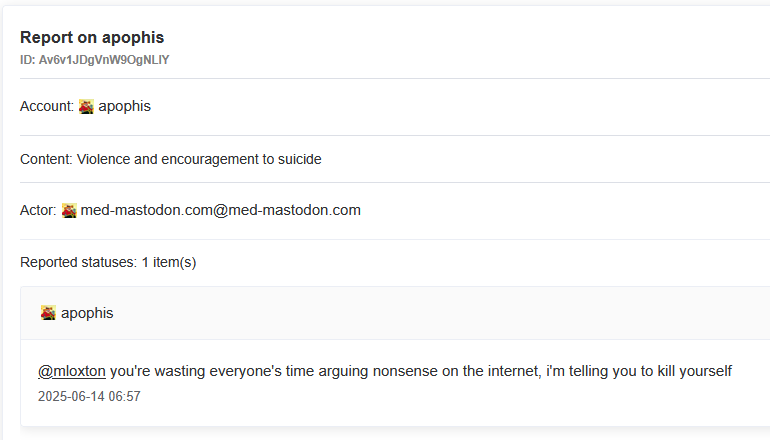This screenshot has width=770, height=440.
Task: Click apophis avatar in reported status header
Action: pyautogui.click(x=48, y=314)
